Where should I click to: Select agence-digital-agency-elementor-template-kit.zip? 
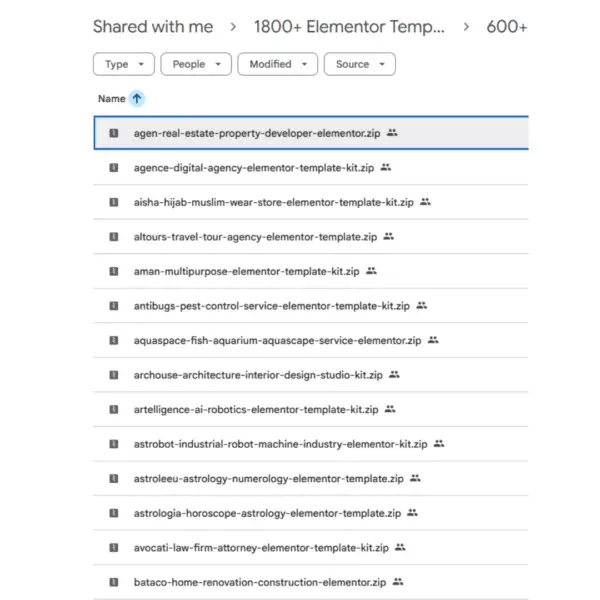pos(311,168)
